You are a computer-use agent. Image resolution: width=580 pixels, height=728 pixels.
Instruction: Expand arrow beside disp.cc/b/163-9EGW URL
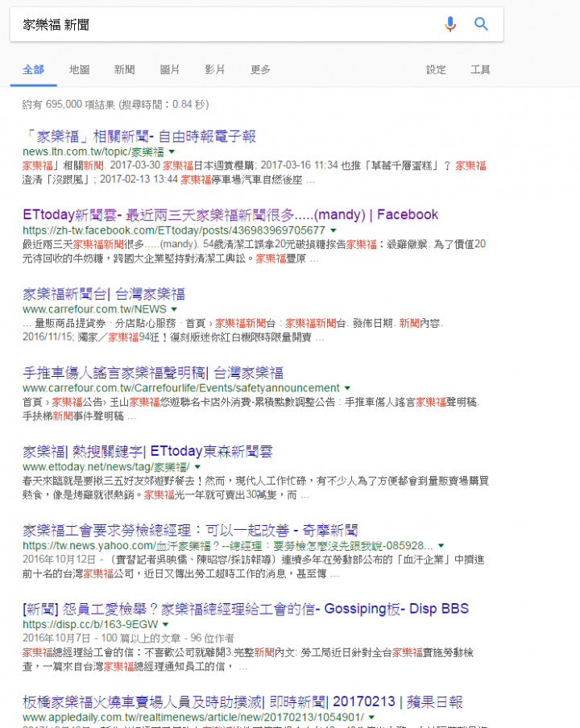coord(166,624)
